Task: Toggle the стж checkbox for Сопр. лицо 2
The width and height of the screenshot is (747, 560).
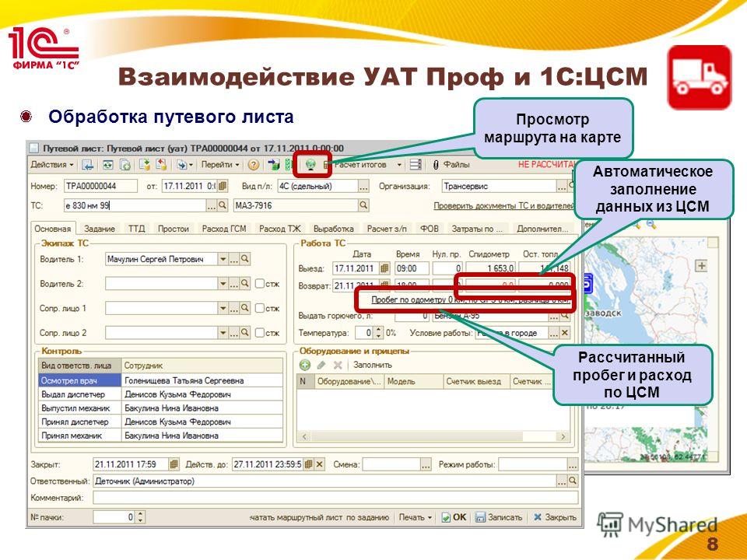Action: 260,332
